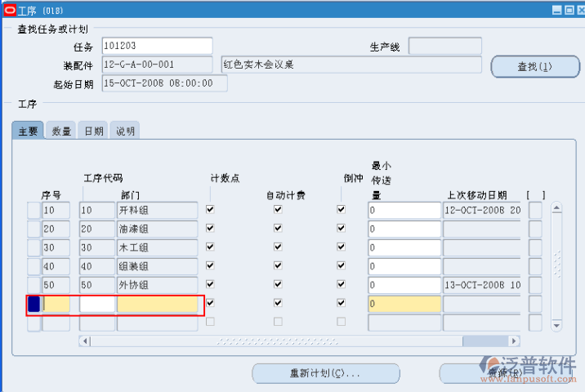The image size is (585, 392).
Task: Open the 说明 tab
Action: [125, 131]
